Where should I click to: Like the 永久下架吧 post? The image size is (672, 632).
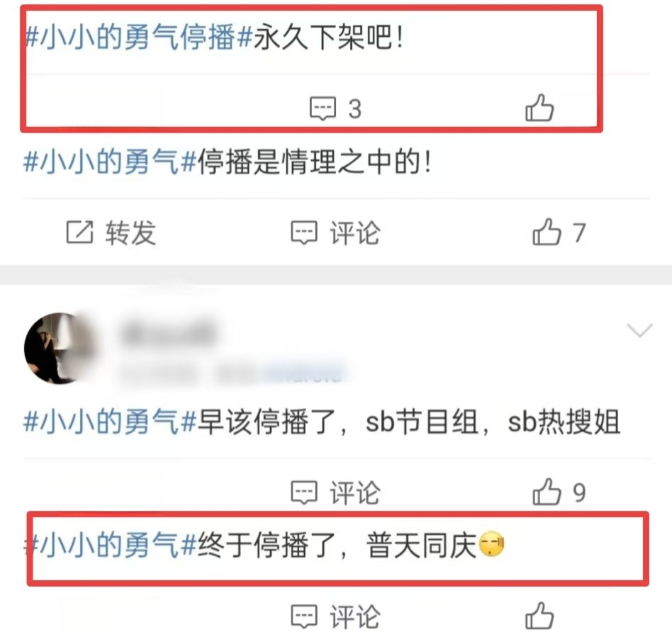point(539,108)
